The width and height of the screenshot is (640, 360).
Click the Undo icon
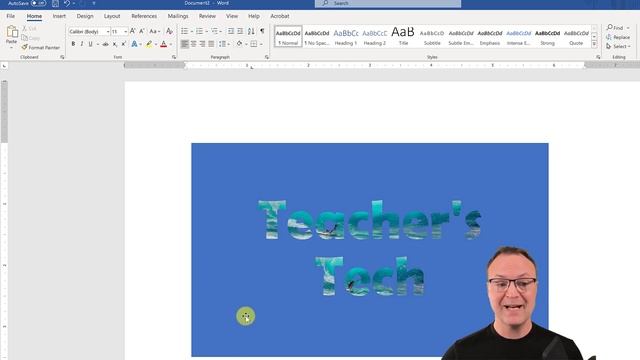click(x=67, y=3)
